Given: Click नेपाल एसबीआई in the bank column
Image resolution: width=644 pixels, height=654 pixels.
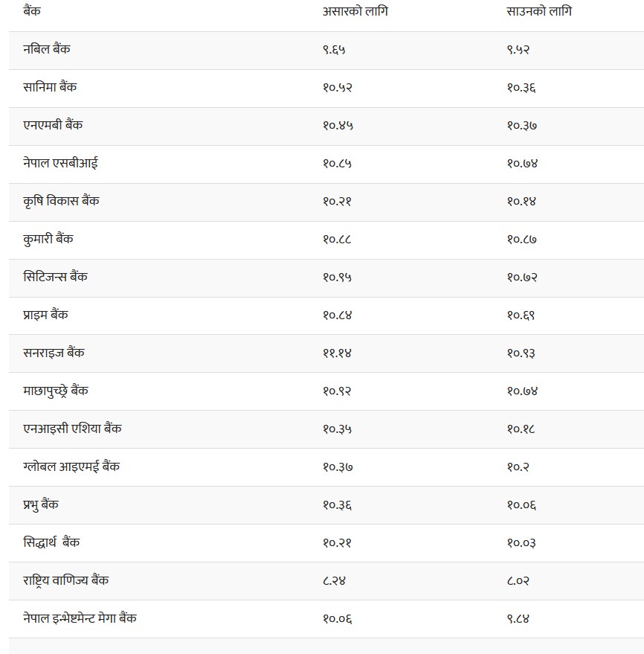Looking at the screenshot, I should [x=60, y=163].
